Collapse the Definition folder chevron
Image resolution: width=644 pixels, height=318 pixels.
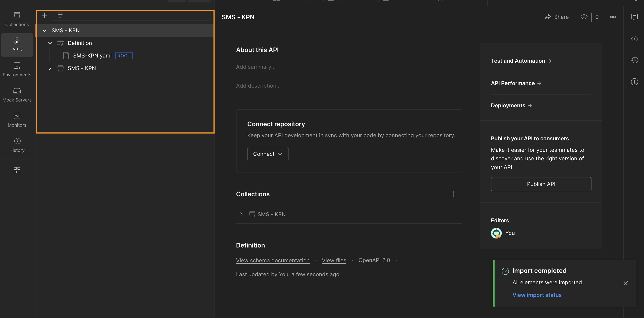(x=50, y=43)
